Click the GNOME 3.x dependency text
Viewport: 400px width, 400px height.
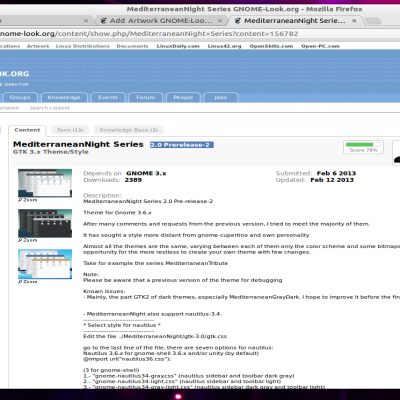pos(146,173)
